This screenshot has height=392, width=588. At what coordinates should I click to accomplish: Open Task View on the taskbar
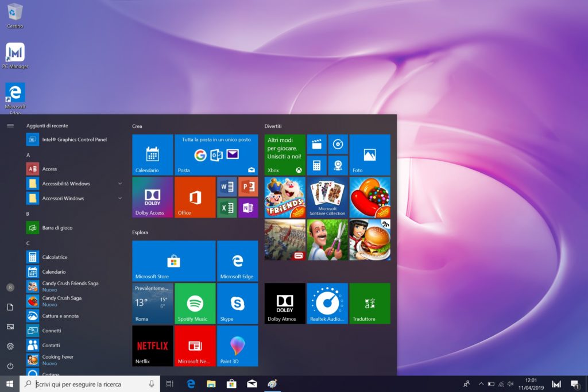click(x=170, y=384)
